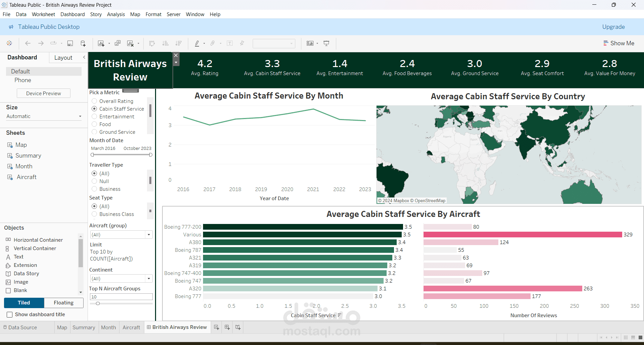Click the Presentation Mode icon
This screenshot has height=345, width=644.
tap(326, 43)
